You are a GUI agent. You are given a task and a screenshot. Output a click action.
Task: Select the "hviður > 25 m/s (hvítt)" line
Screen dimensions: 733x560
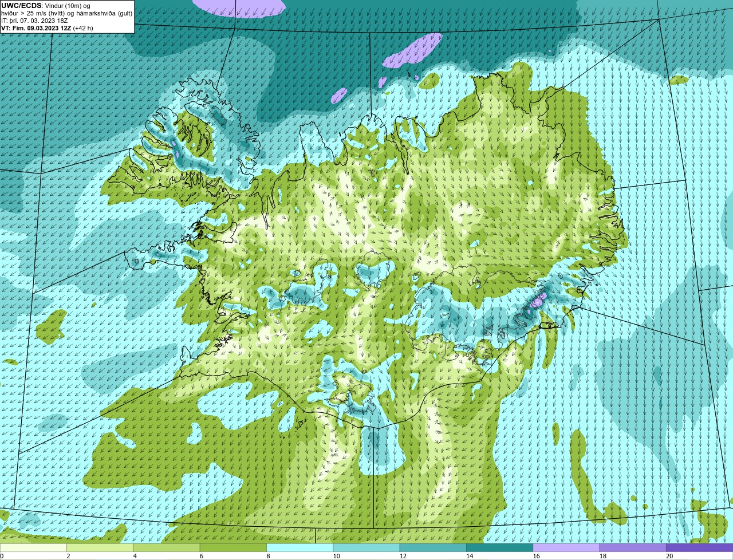[33, 13]
